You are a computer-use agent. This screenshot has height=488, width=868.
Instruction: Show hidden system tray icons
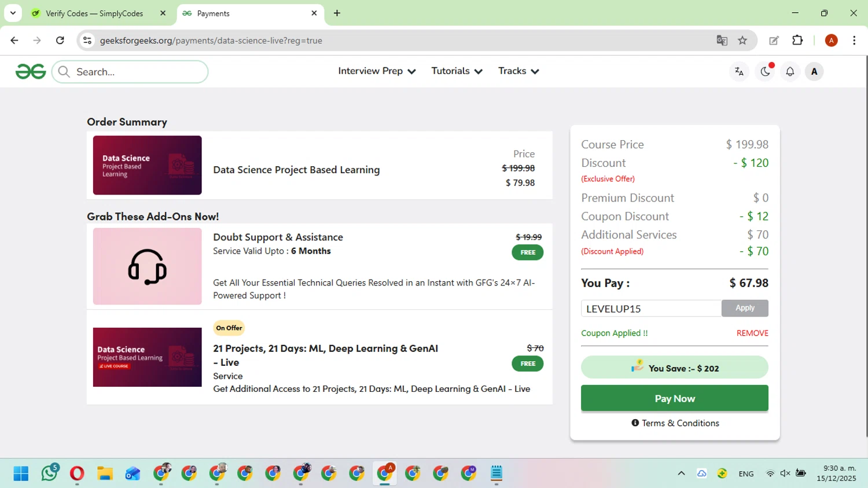point(681,474)
